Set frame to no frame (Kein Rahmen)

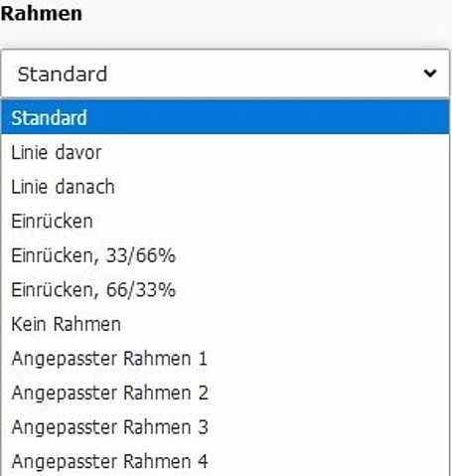pyautogui.click(x=226, y=324)
